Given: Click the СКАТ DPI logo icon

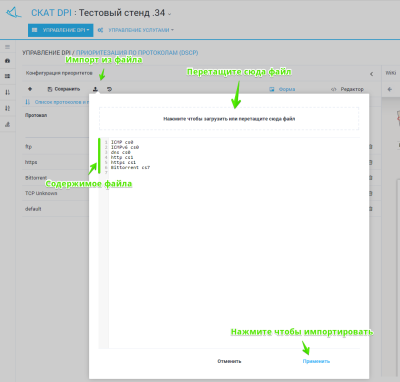Looking at the screenshot, I should tap(13, 13).
